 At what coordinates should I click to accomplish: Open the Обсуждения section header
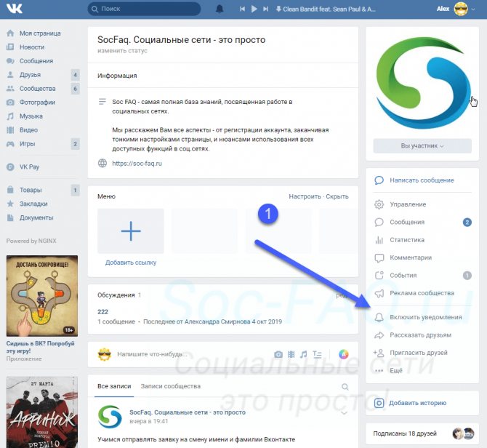coord(116,295)
